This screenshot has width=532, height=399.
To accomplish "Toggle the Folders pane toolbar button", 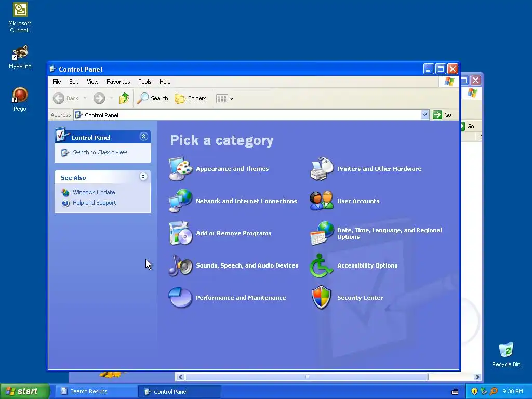I will [x=191, y=98].
